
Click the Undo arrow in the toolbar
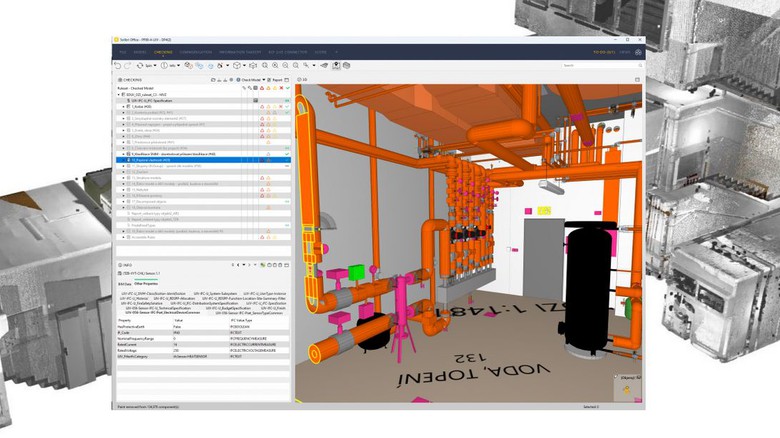117,65
